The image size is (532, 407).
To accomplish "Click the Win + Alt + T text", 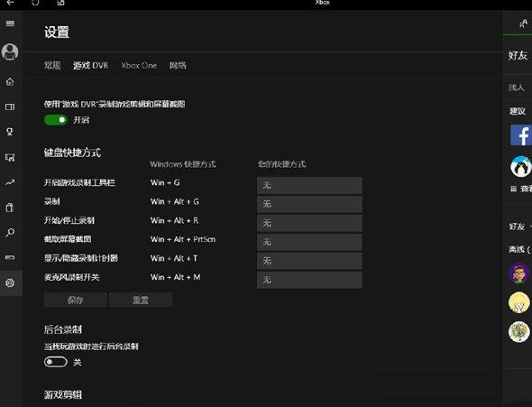I will pyautogui.click(x=174, y=258).
